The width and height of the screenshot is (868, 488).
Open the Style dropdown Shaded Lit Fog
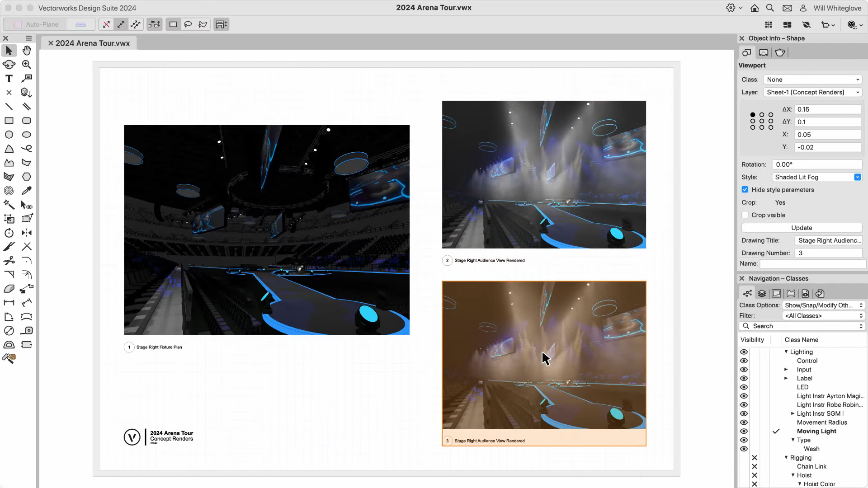click(816, 177)
